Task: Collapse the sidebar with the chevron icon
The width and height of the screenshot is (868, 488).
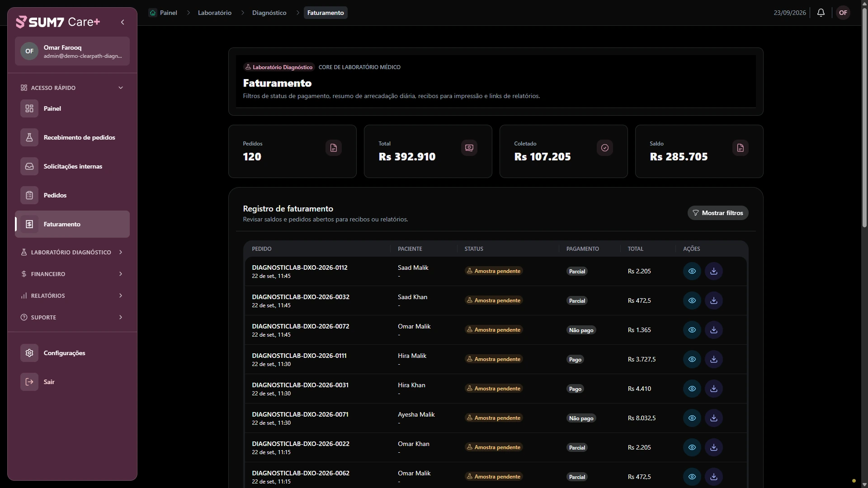Action: 123,22
